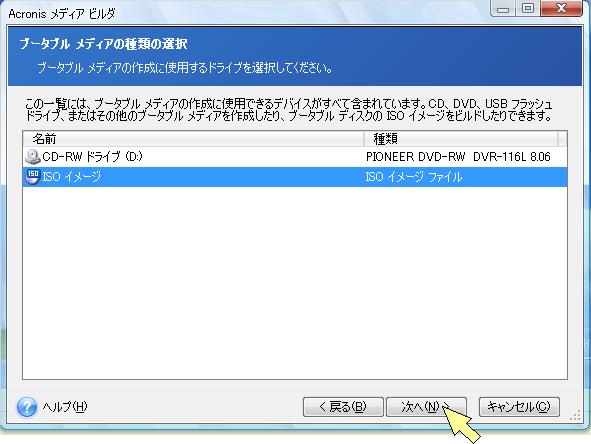591x444 pixels.
Task: Open the ヘルプ(H) help link
Action: pos(65,407)
